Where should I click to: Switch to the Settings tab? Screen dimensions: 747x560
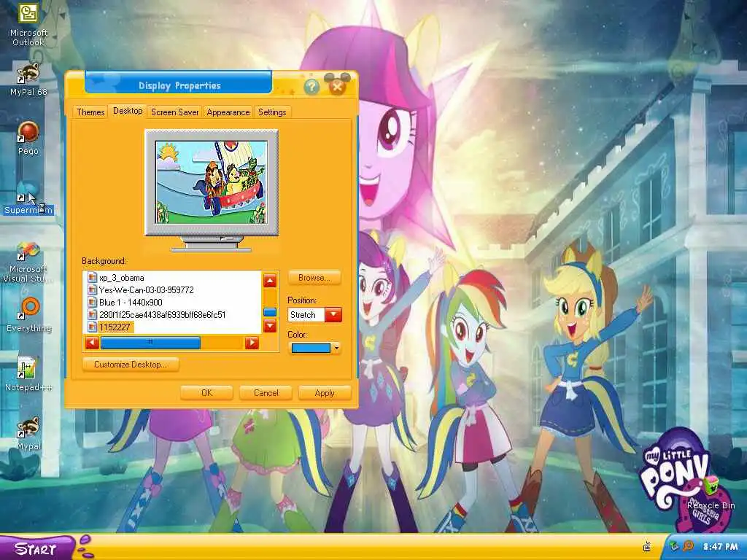[x=272, y=112]
